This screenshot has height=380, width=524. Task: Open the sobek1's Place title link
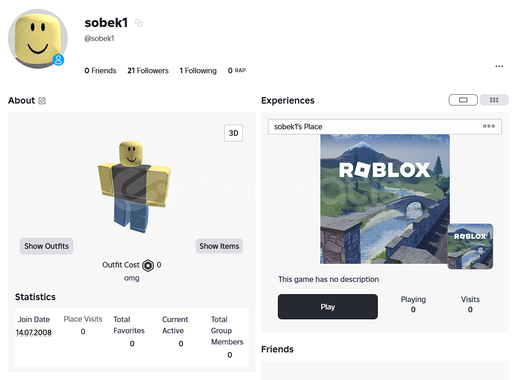click(x=298, y=127)
